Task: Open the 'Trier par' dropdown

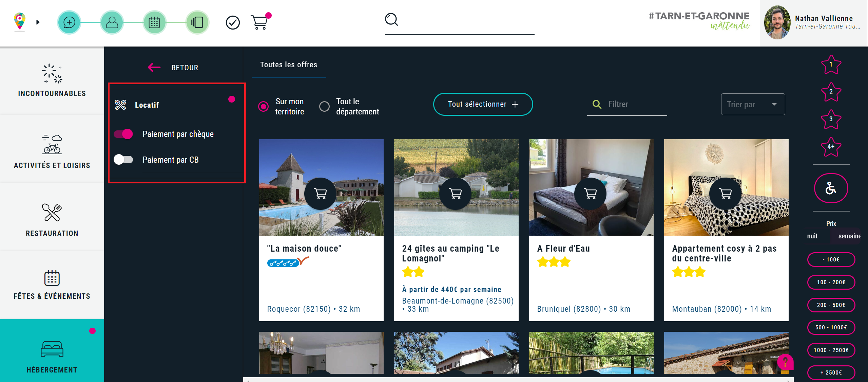Action: [x=753, y=104]
